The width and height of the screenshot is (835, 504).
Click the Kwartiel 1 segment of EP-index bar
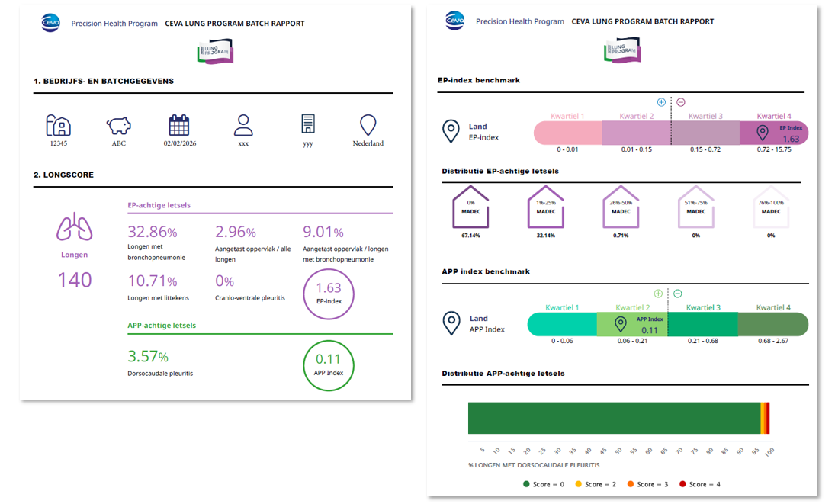567,133
